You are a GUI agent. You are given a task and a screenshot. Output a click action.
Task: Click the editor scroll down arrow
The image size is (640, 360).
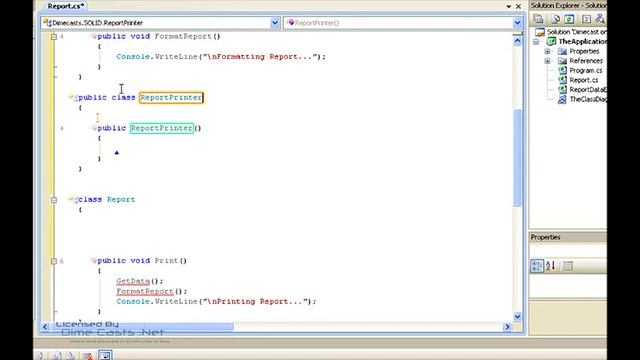coord(518,316)
